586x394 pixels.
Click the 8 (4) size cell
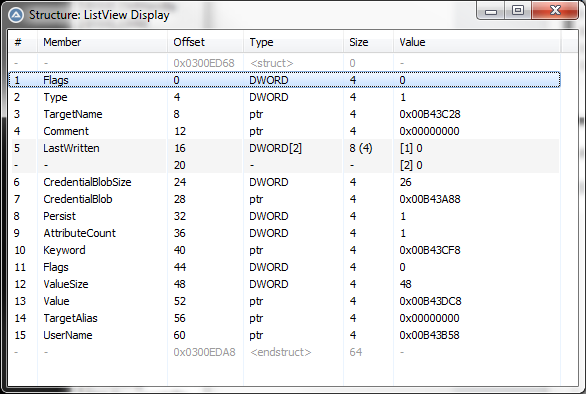361,148
